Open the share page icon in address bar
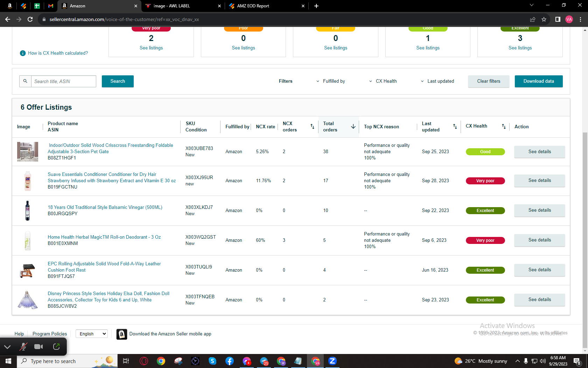Screen dimensions: 588x368 click(533, 19)
